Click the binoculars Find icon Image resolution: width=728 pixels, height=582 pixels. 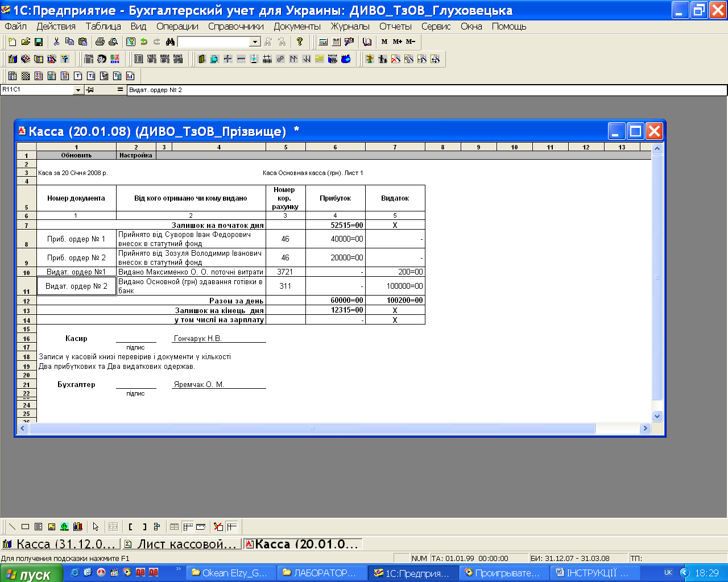[170, 42]
